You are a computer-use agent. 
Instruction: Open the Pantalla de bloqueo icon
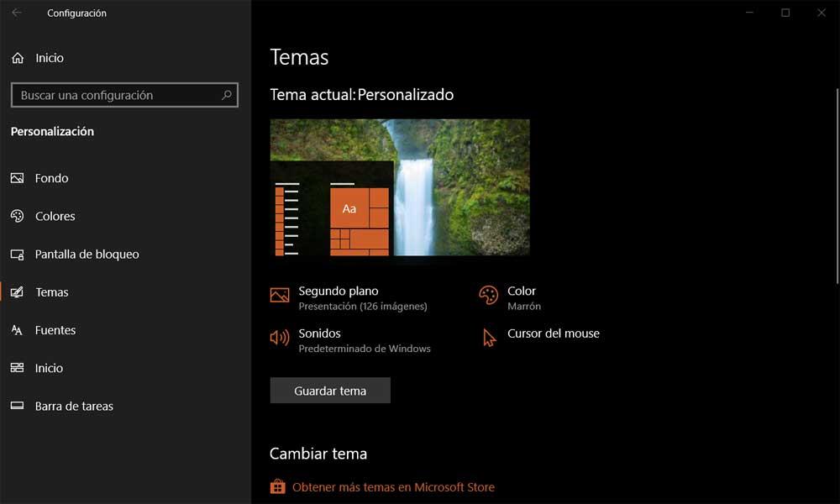pyautogui.click(x=17, y=255)
